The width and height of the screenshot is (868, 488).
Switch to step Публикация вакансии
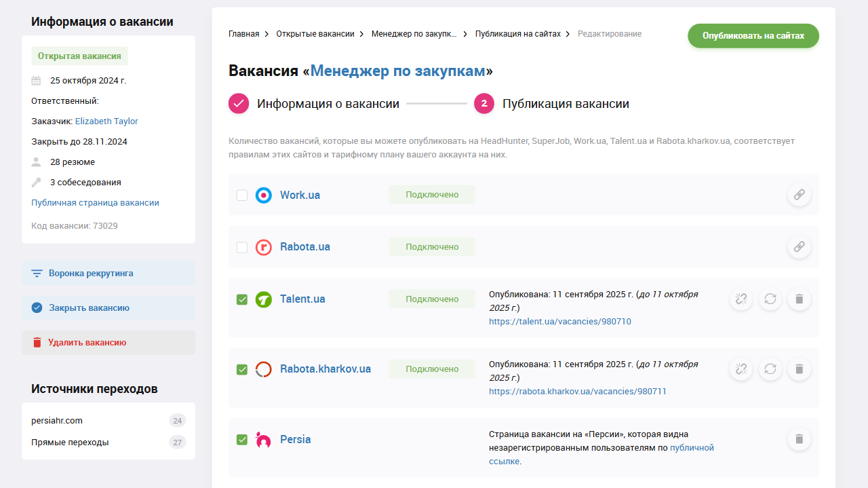tap(565, 103)
